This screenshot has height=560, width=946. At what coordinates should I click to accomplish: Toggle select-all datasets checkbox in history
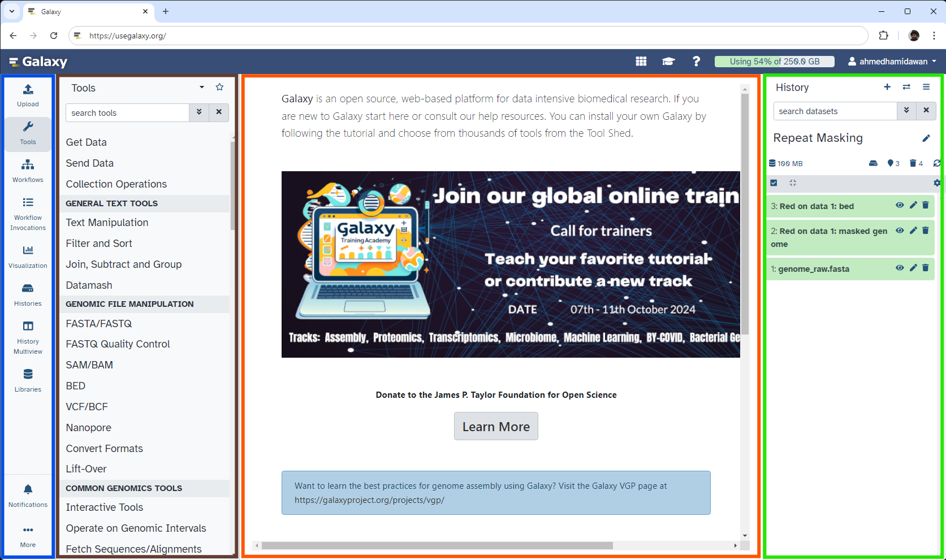(774, 183)
